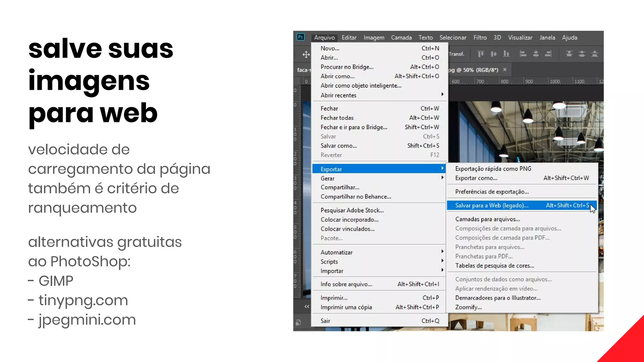The width and height of the screenshot is (644, 362).
Task: Select the Move tool icon
Action: point(306,55)
